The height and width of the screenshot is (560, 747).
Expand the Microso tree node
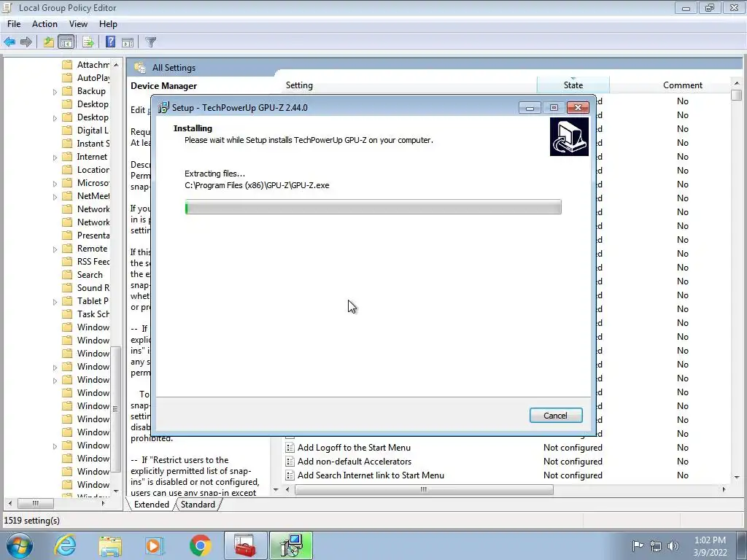point(55,183)
